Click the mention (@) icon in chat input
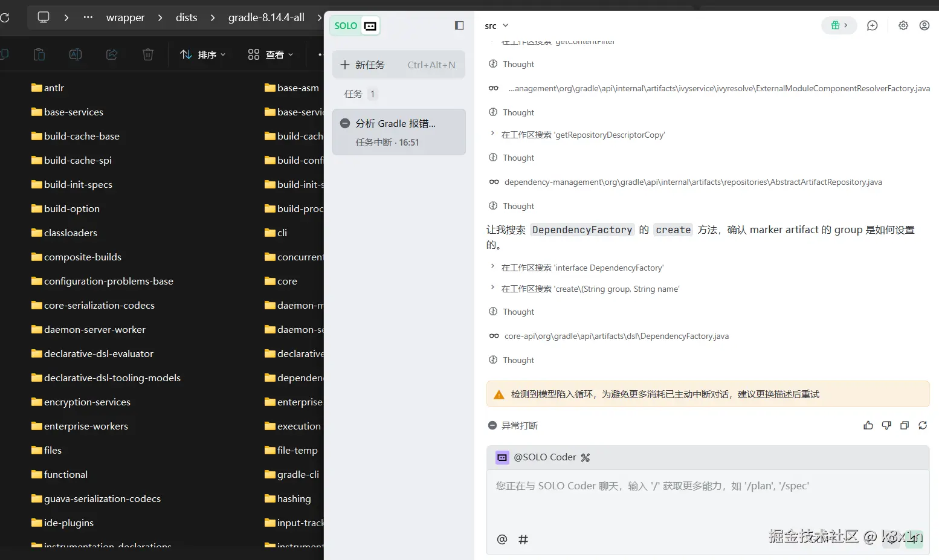The width and height of the screenshot is (939, 560). coord(502,539)
